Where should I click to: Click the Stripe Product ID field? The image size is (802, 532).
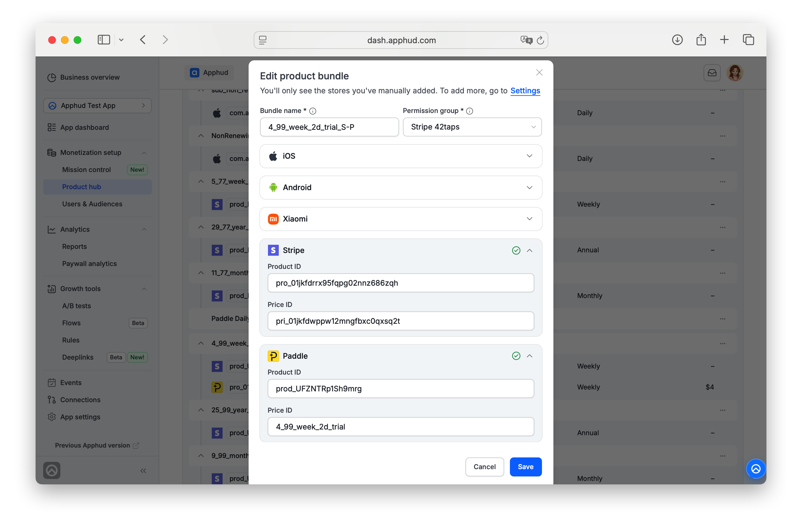point(400,283)
